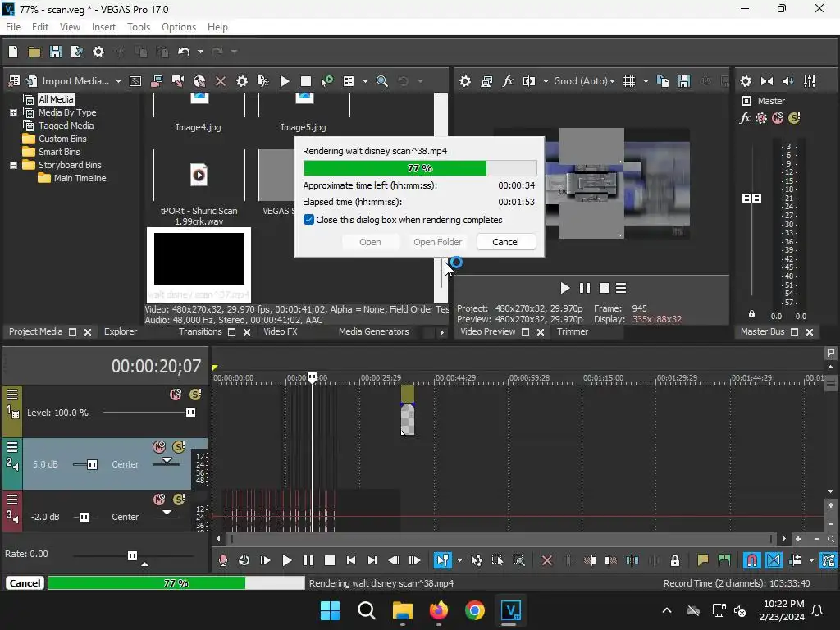Click Play button in timeline transport
This screenshot has width=840, height=630.
click(286, 560)
